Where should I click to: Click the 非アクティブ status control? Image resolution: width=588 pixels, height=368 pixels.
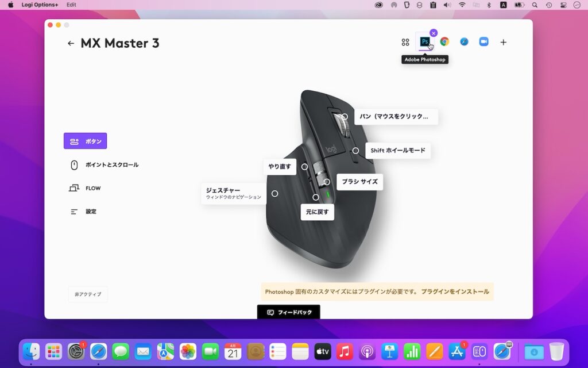click(x=87, y=294)
